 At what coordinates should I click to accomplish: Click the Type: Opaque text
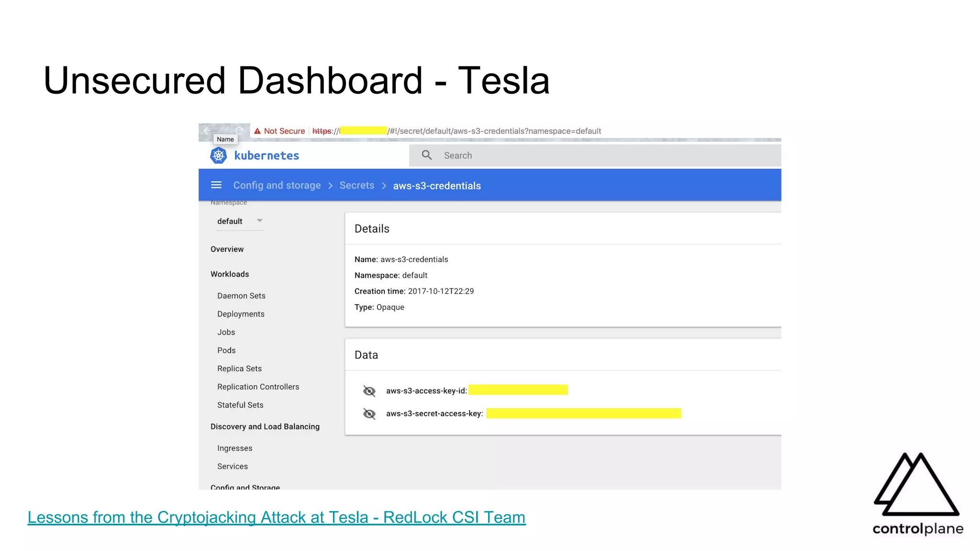point(379,307)
